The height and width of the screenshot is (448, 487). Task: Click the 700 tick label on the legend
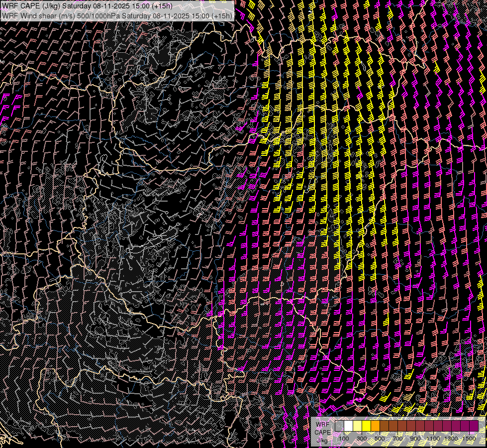397,439
